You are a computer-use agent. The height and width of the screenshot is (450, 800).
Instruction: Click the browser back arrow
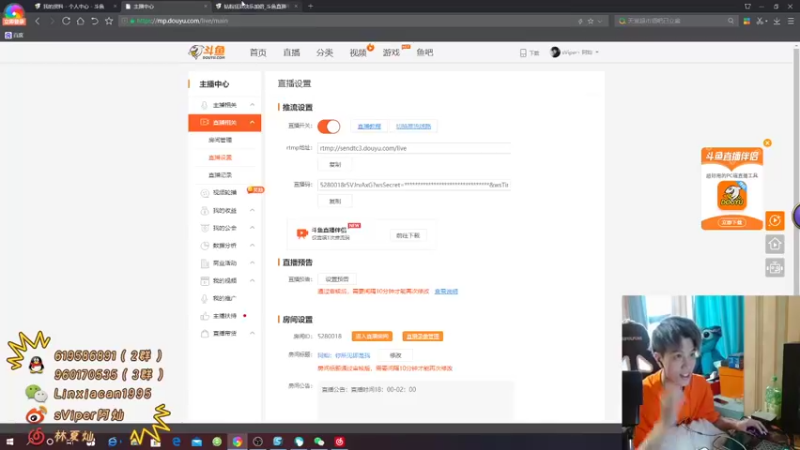37,21
